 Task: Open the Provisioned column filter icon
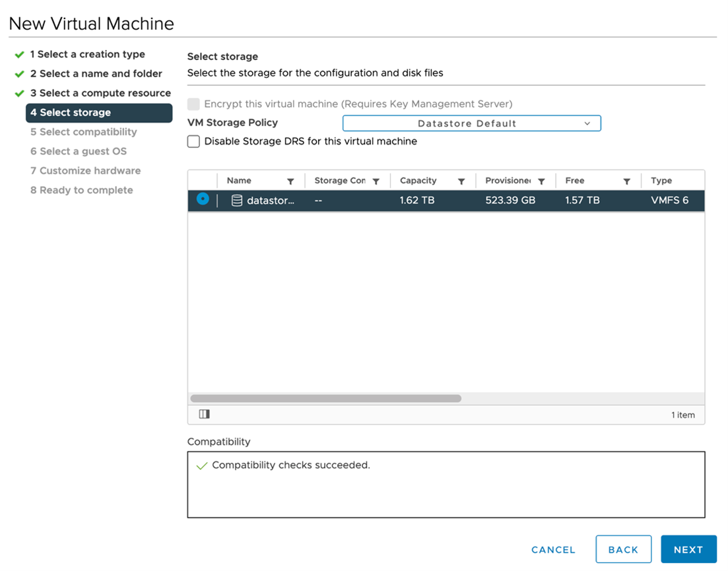pyautogui.click(x=541, y=182)
